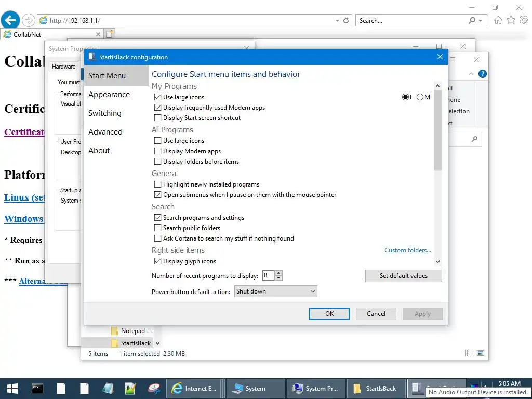Switch to Internet Explorer taskbar button
Image resolution: width=532 pixels, height=399 pixels.
coord(194,389)
